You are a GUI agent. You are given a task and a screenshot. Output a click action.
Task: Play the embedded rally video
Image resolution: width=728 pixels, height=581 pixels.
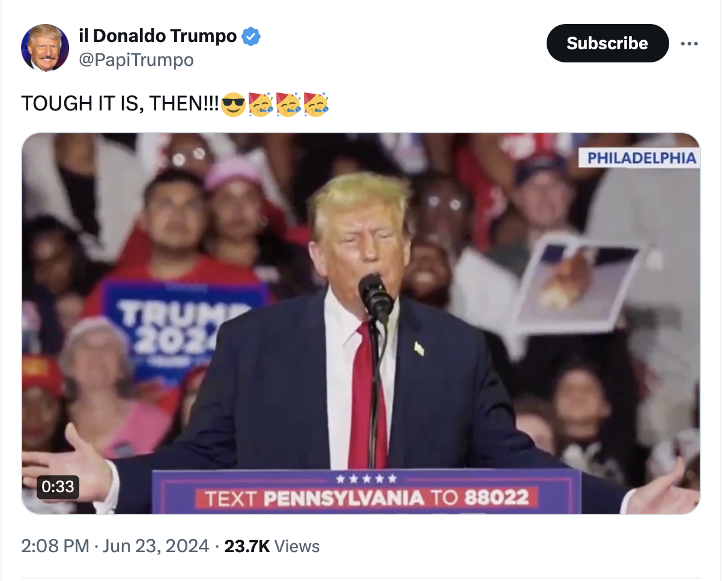tap(361, 324)
